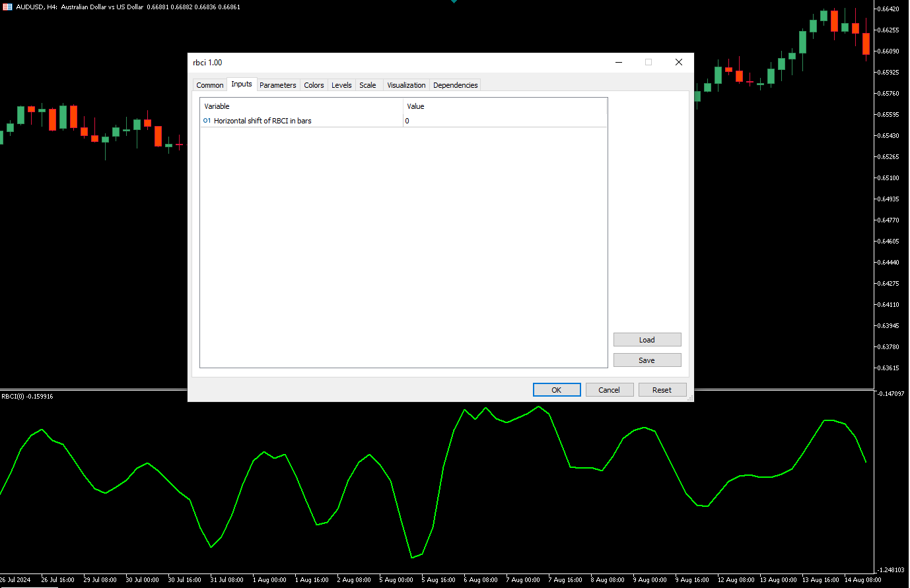The image size is (910, 588).
Task: Switch to the Levels tab
Action: [341, 85]
